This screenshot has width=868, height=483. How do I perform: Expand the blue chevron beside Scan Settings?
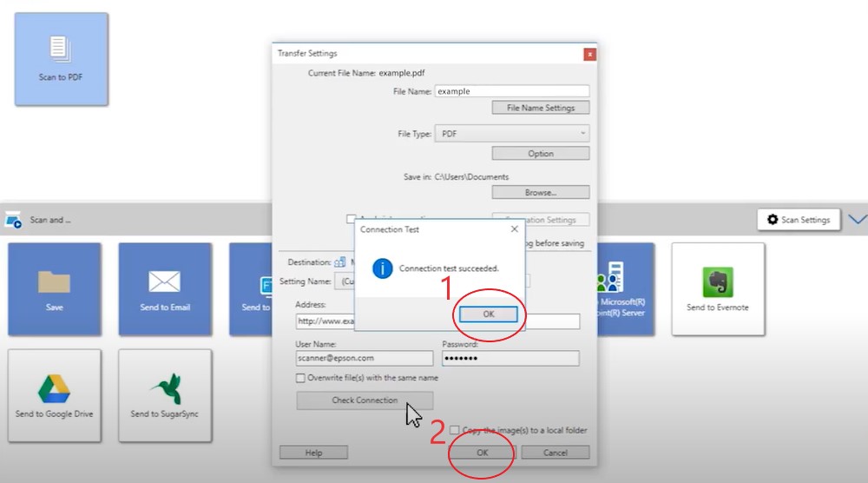coord(857,220)
